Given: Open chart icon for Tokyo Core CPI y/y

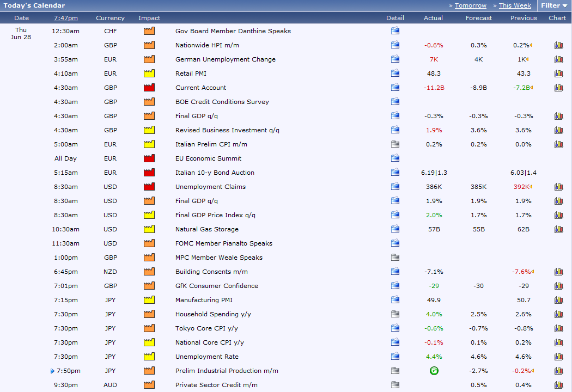Looking at the screenshot, I should [558, 328].
